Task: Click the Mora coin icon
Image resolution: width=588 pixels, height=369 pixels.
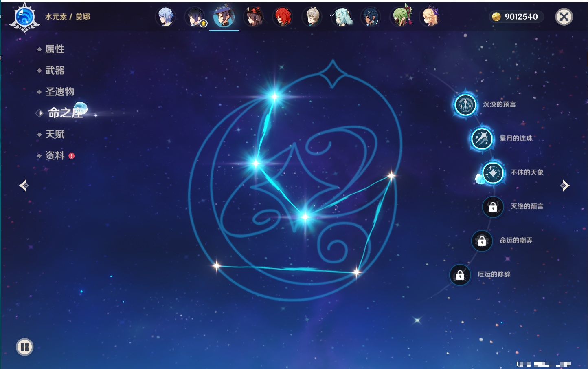Action: click(496, 17)
